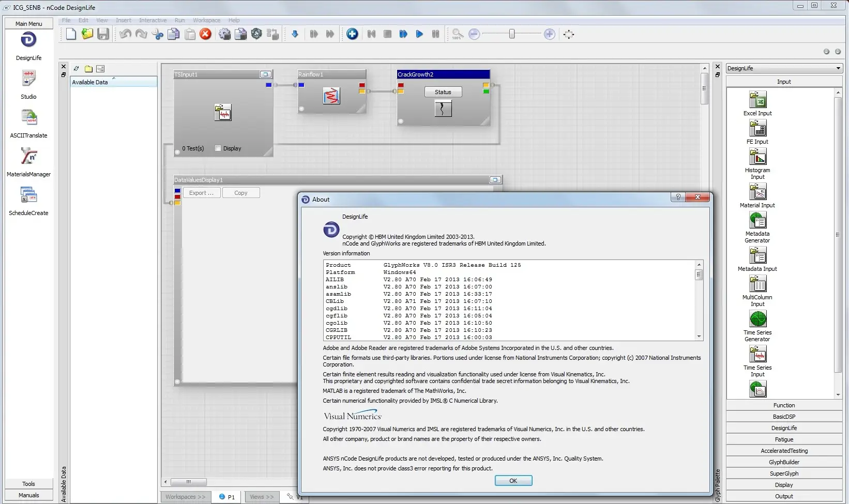The width and height of the screenshot is (849, 504).
Task: Click the Stop process square button
Action: coord(387,34)
